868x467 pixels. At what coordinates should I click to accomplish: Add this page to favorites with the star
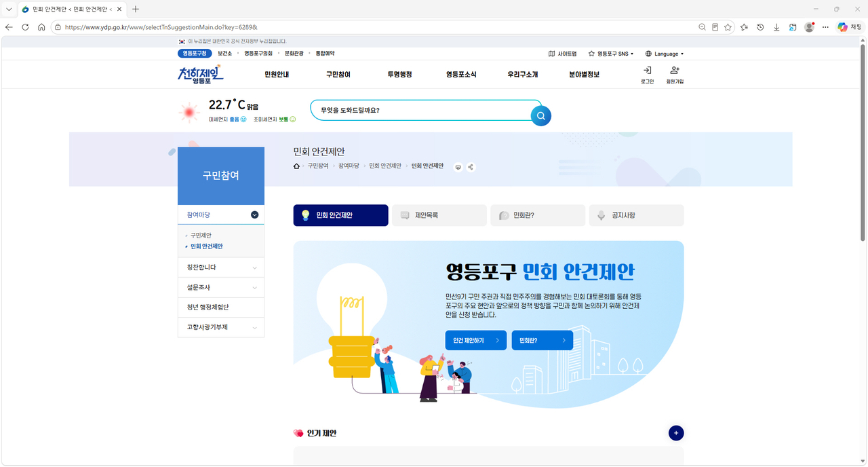728,27
